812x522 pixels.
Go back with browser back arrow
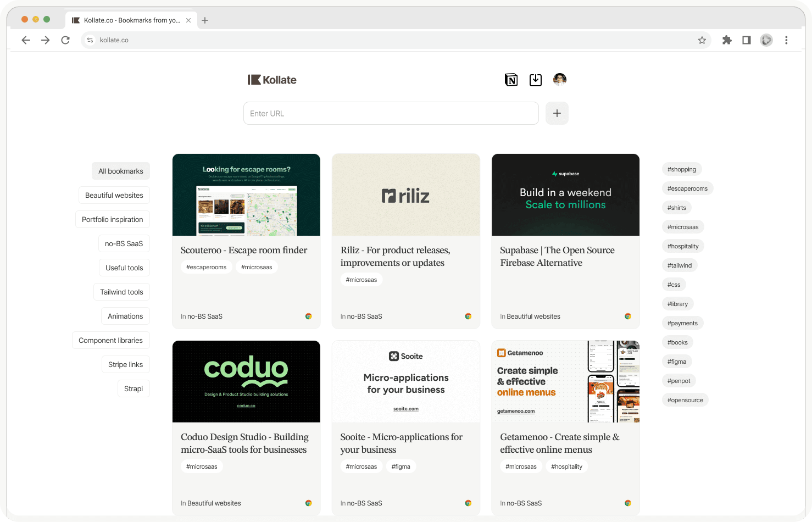(x=26, y=40)
